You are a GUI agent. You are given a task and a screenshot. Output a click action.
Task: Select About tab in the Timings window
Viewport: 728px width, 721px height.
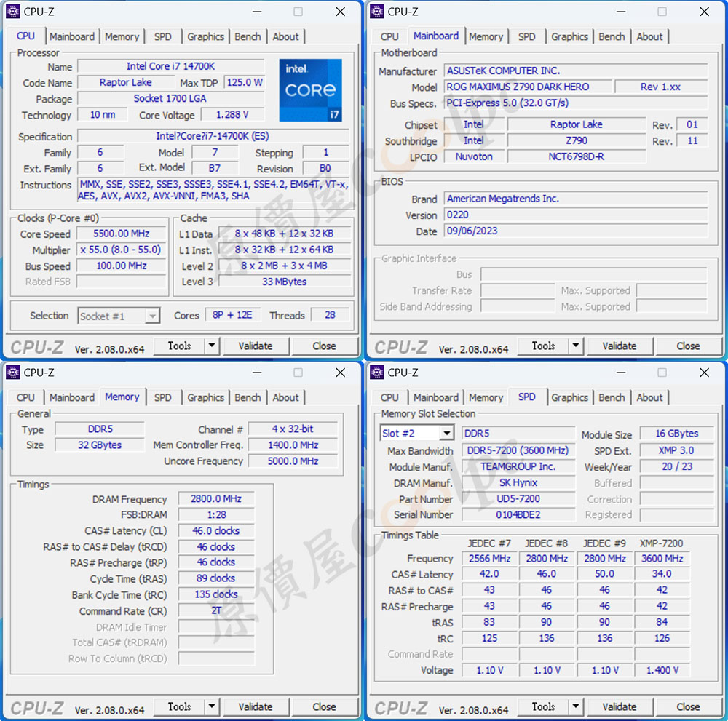tap(285, 397)
